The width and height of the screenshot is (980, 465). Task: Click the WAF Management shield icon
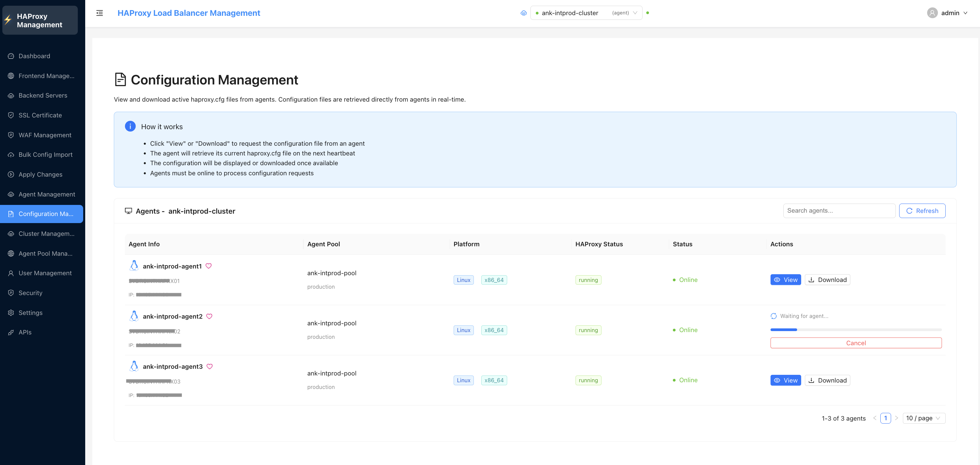coord(11,135)
